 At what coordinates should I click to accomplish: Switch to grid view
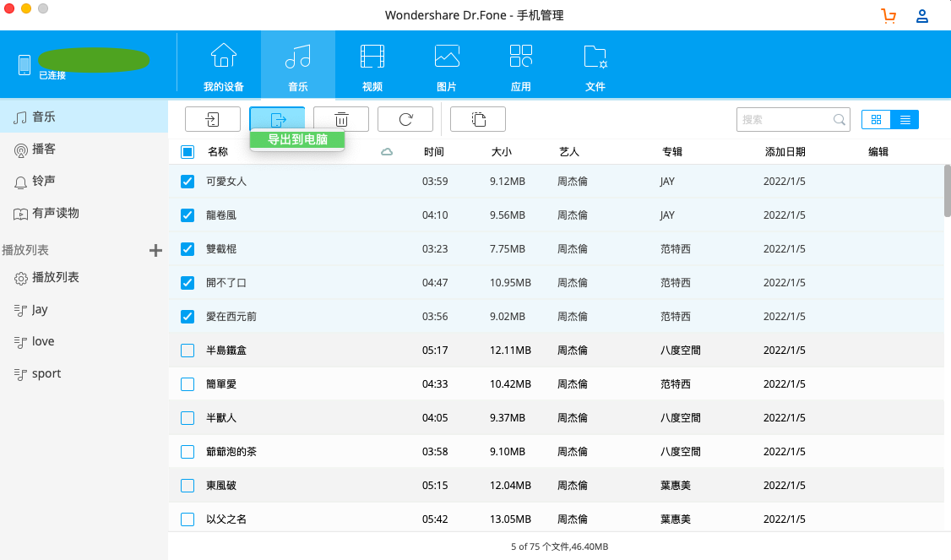click(876, 120)
